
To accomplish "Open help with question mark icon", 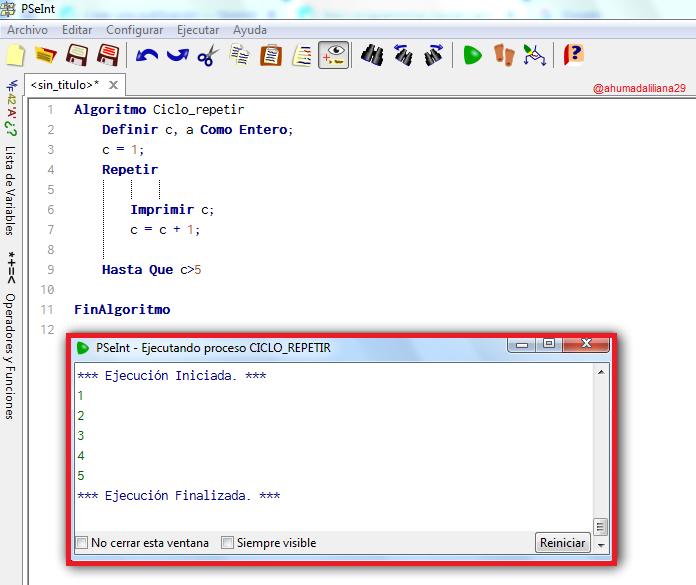I will (x=573, y=55).
